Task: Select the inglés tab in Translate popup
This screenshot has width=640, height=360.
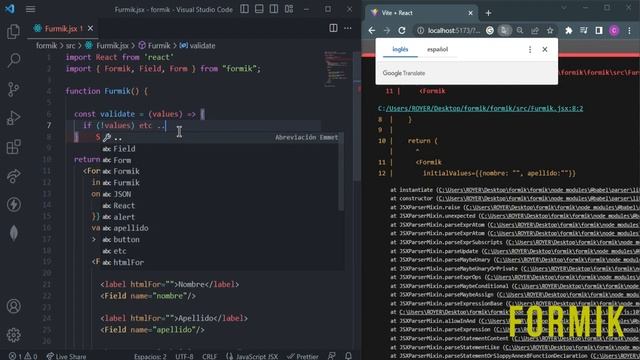Action: click(400, 49)
